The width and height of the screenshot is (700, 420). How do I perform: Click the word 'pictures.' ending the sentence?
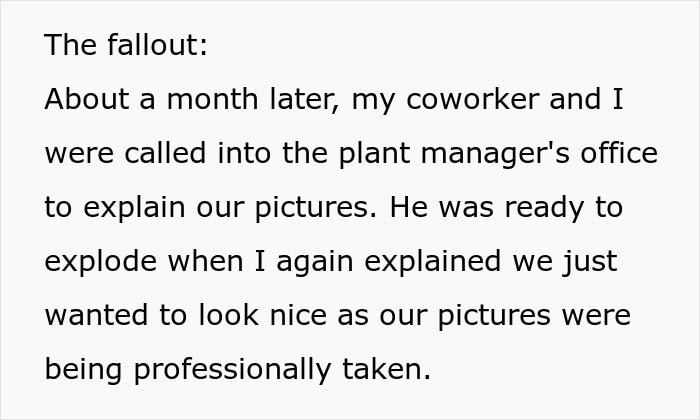point(316,209)
